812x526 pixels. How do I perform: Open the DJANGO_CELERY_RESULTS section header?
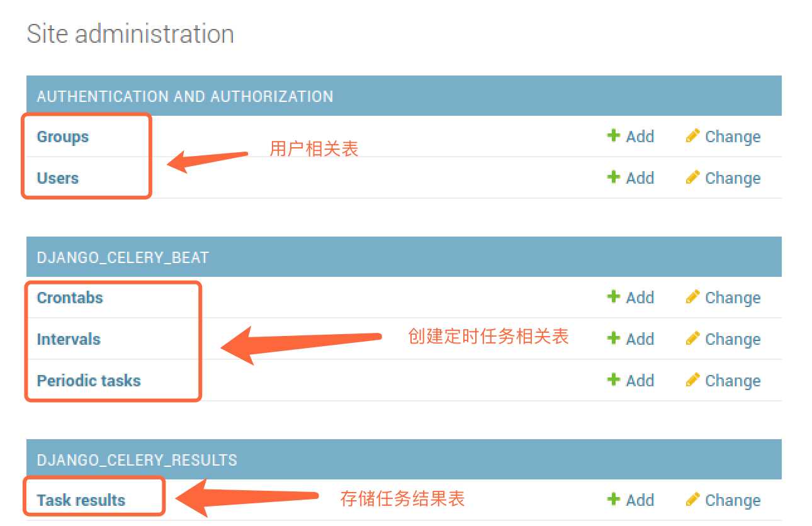tap(137, 460)
